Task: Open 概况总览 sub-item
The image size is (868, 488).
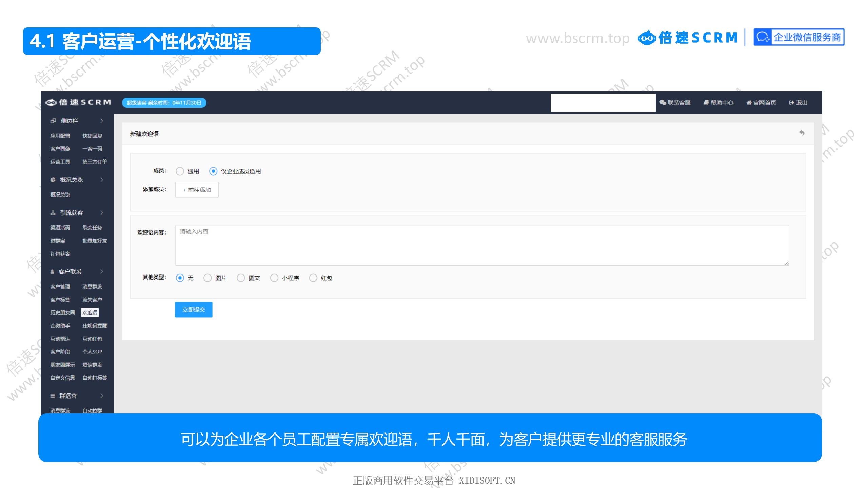Action: tap(60, 195)
